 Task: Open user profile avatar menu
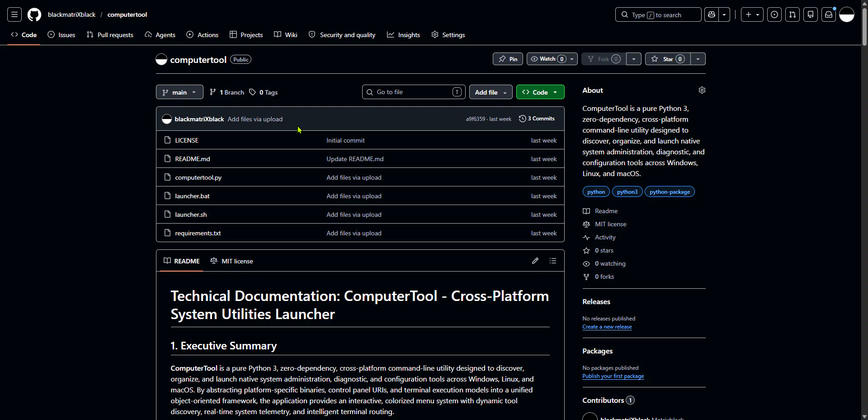click(847, 14)
